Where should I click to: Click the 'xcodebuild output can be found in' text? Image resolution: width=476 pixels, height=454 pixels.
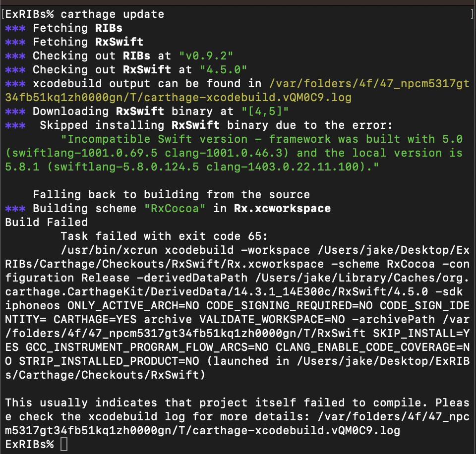(147, 83)
